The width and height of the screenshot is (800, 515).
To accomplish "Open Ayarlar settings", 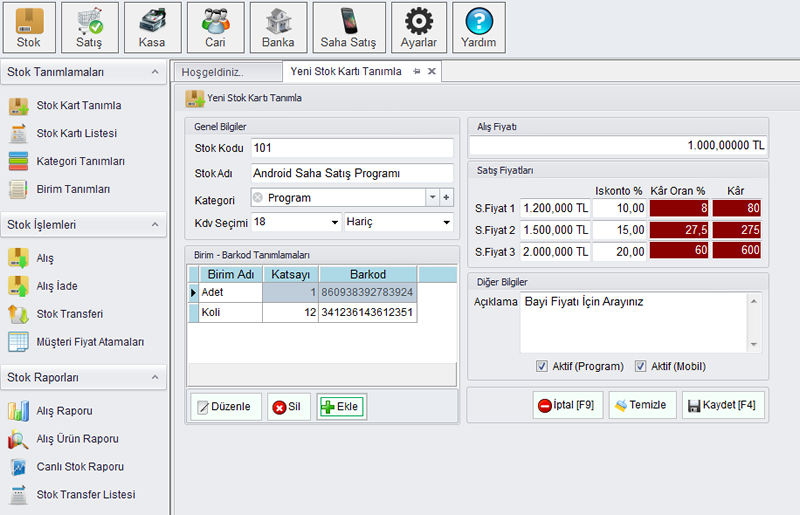I will 419,28.
